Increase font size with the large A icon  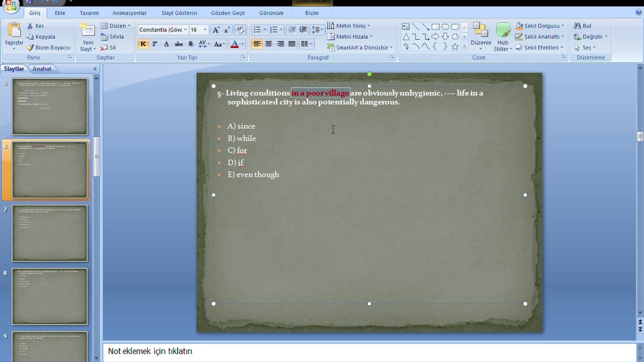coord(216,30)
